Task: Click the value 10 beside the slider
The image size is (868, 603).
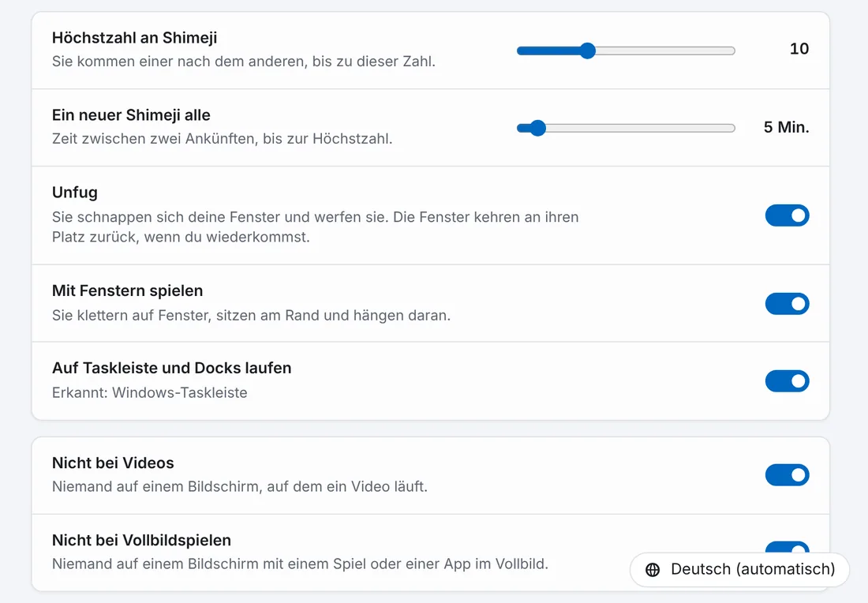Action: coord(799,49)
